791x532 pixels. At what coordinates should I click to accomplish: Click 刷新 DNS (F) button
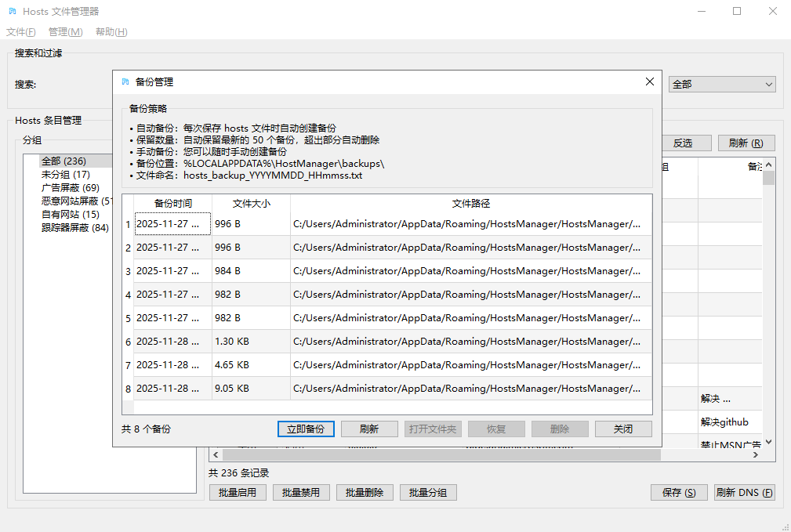[744, 493]
